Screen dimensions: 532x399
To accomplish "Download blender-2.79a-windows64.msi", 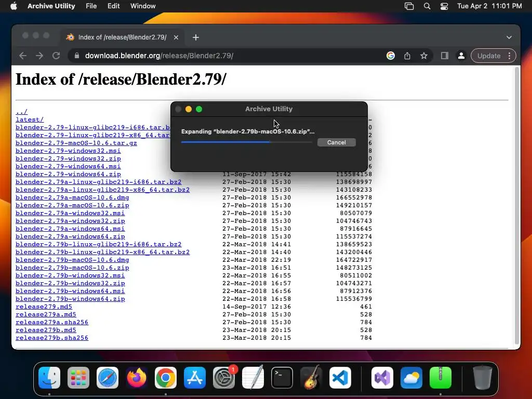I will pyautogui.click(x=70, y=229).
